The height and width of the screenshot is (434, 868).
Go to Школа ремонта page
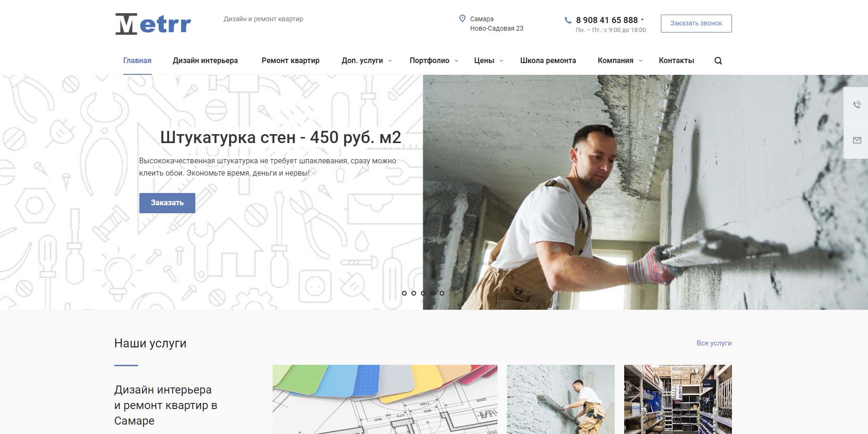[548, 61]
